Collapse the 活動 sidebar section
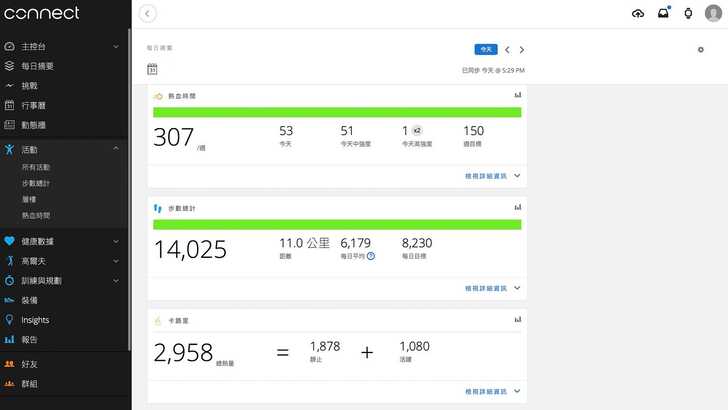 [116, 149]
